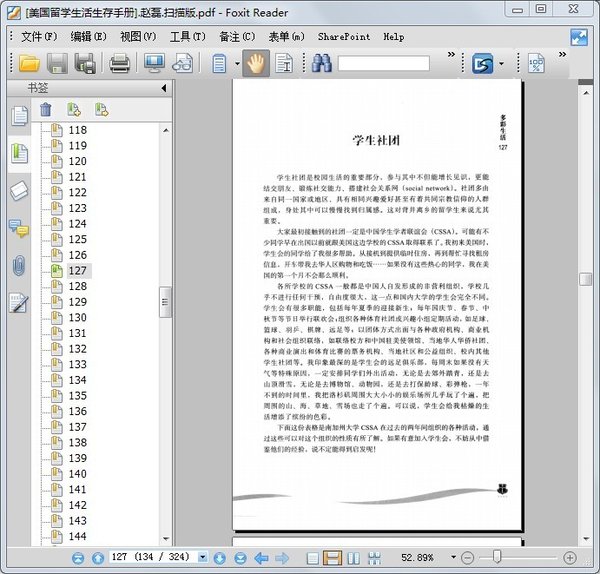The width and height of the screenshot is (600, 574).
Task: Expand first toolbar overflow chevron
Action: click(452, 54)
